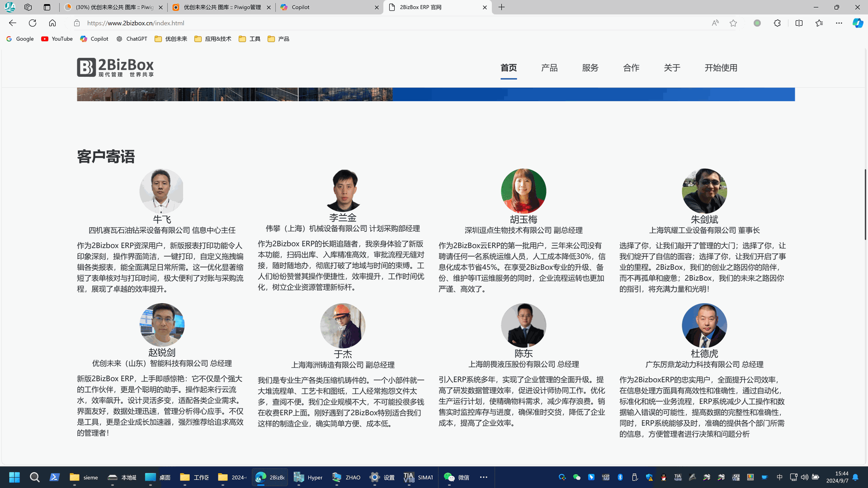Image resolution: width=868 pixels, height=488 pixels.
Task: Click 开始使用 link in header
Action: (x=721, y=68)
